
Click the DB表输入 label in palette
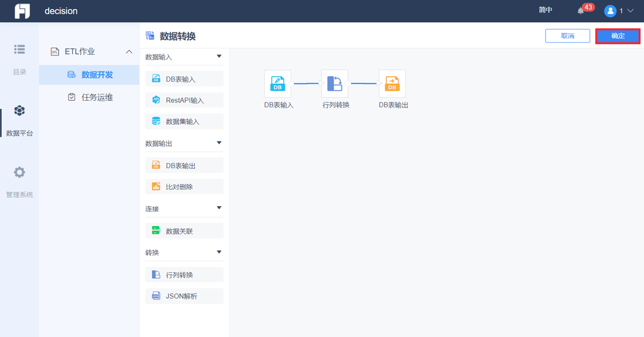180,79
